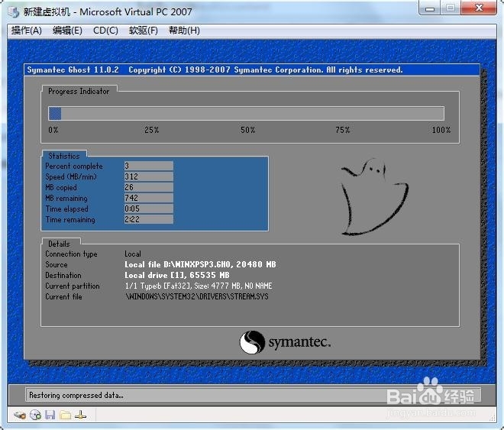Image resolution: width=504 pixels, height=430 pixels.
Task: Click the MB remaining value 742
Action: (148, 198)
